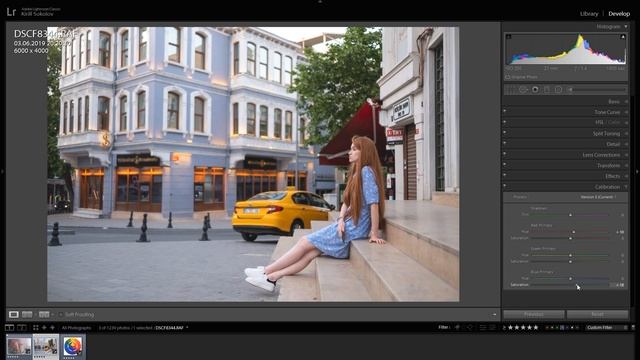Click the Lightroom Lr logo
The width and height of the screenshot is (640, 360).
(x=11, y=12)
